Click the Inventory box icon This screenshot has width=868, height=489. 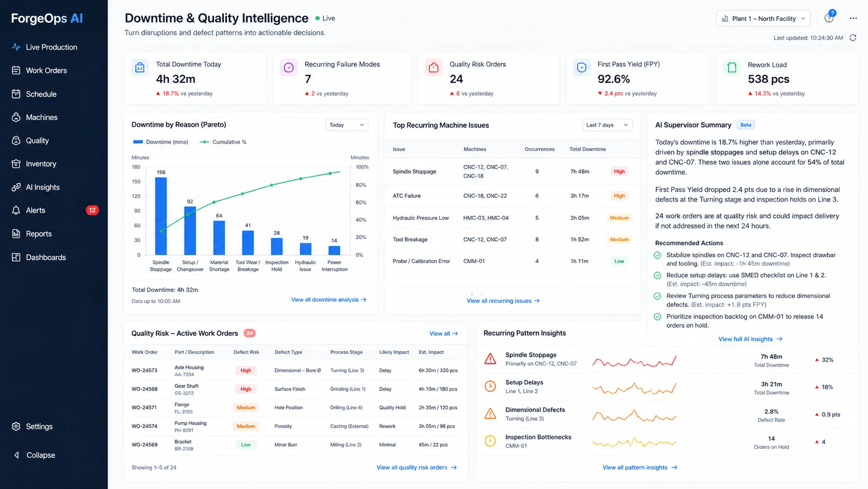16,164
